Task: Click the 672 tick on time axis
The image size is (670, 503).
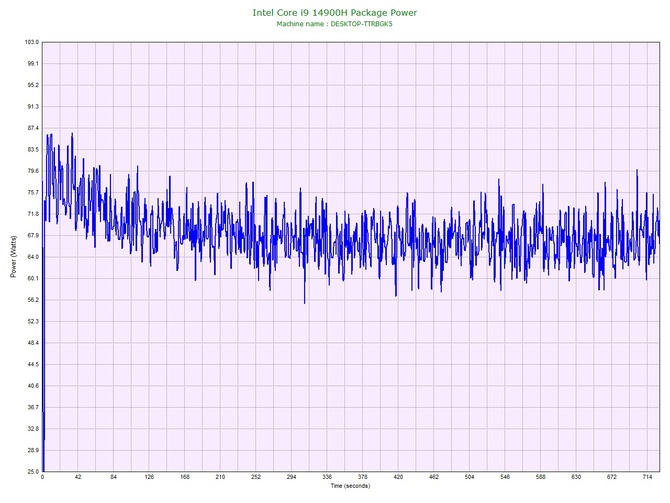Action: (612, 477)
